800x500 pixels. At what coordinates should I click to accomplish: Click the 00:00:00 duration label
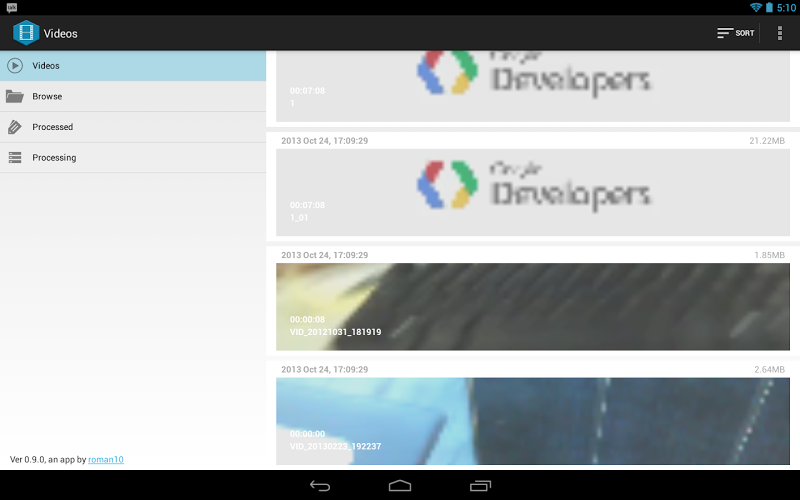[307, 434]
